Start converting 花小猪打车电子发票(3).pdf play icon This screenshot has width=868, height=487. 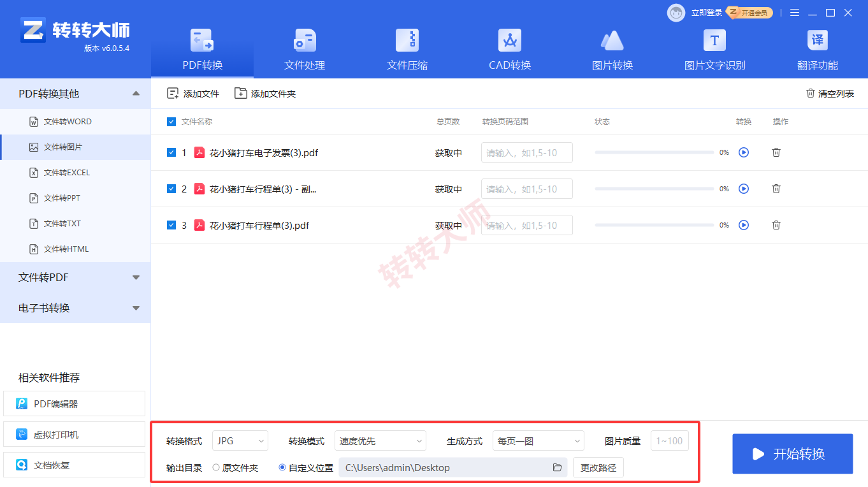(744, 152)
